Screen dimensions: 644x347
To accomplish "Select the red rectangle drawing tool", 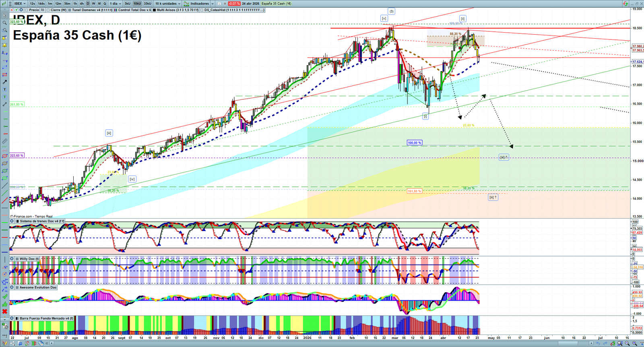I will 4,74.
